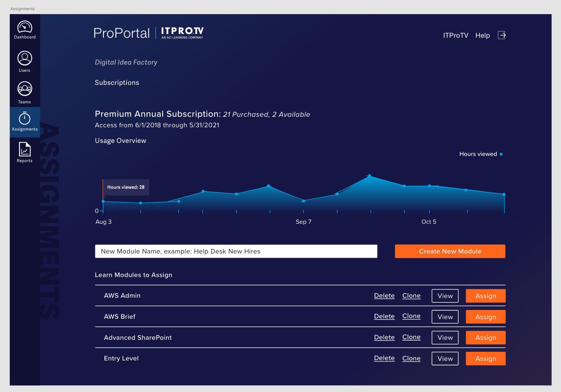Delete the AWS Brief module
The width and height of the screenshot is (561, 392).
(384, 316)
